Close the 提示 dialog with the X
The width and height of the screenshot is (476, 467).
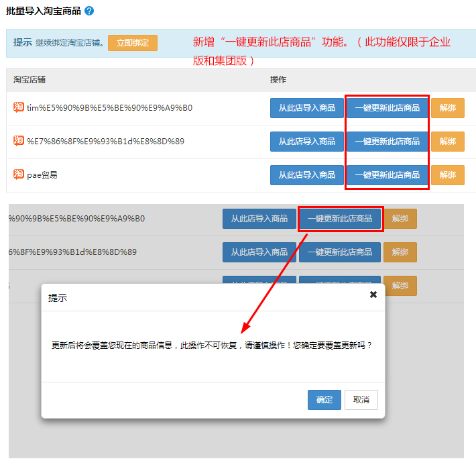click(x=373, y=295)
